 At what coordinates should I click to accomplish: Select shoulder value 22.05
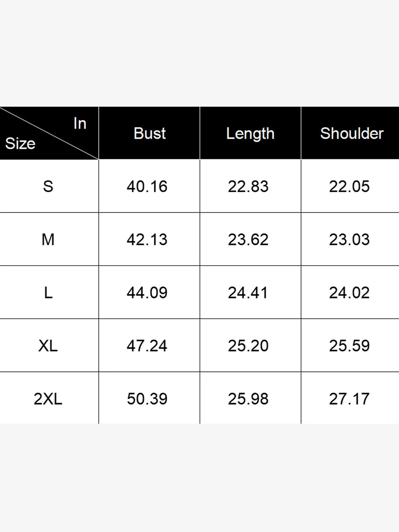point(349,186)
